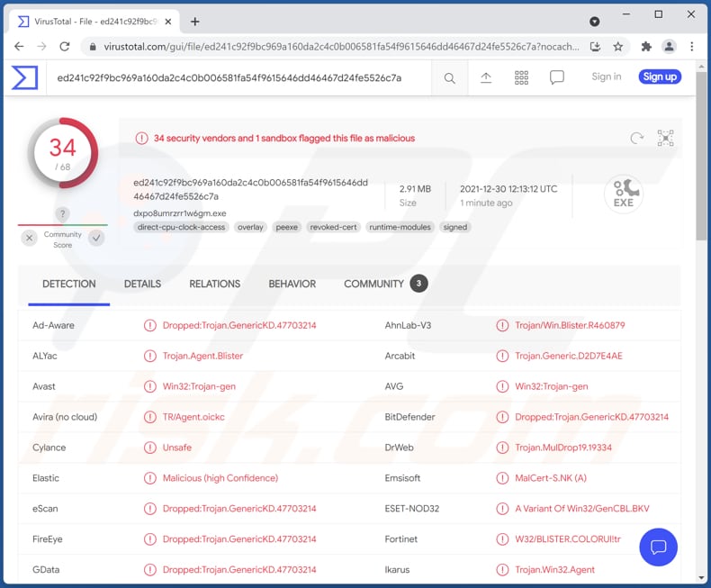Switch to the DETAILS tab
Screen dimensions: 711x588
point(142,284)
